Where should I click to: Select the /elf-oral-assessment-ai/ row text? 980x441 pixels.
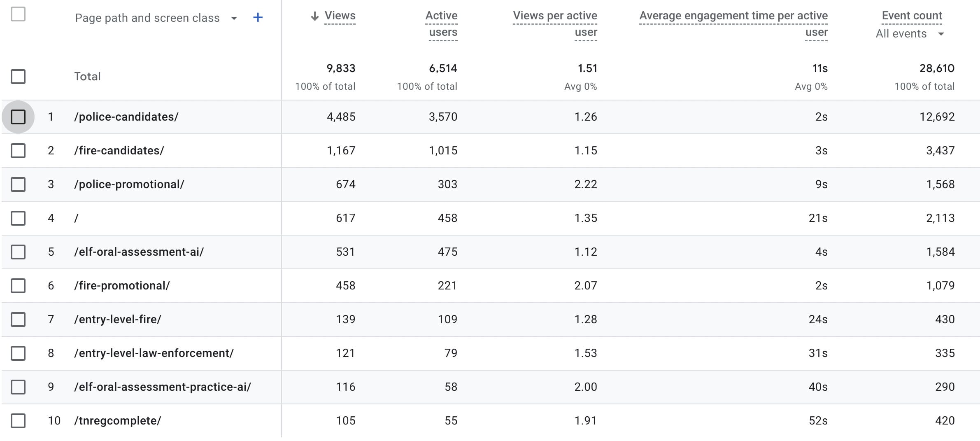click(x=139, y=252)
